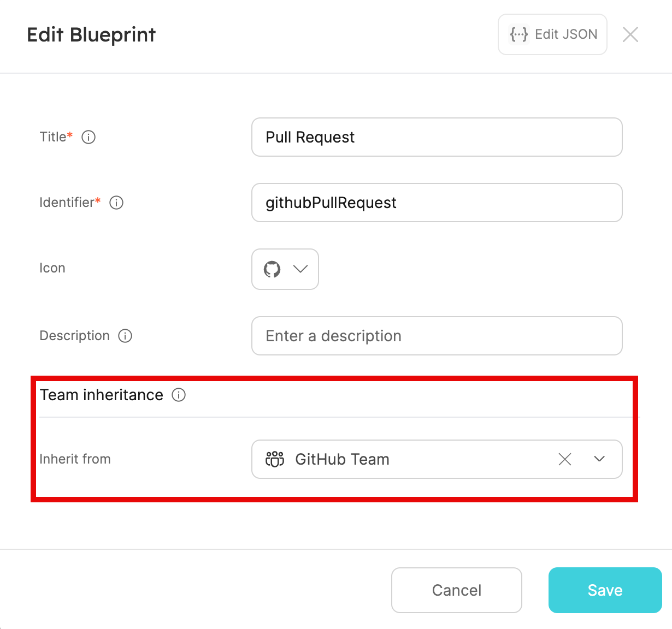672x629 pixels.
Task: Open the Inherit from dropdown arrow
Action: pyautogui.click(x=599, y=459)
